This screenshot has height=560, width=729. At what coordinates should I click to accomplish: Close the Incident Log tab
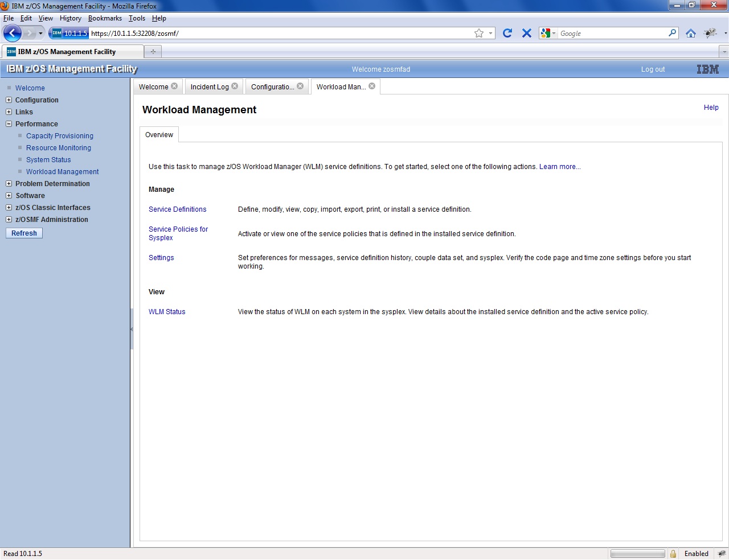click(x=235, y=86)
